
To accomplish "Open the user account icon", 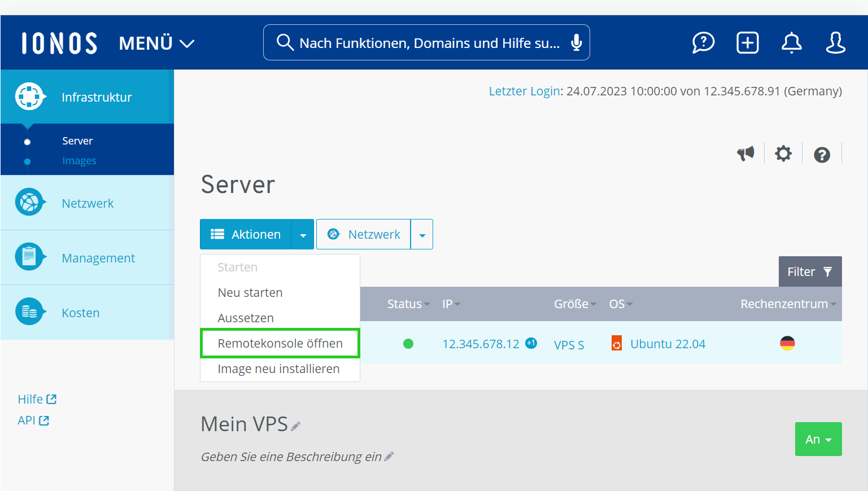I will 835,43.
